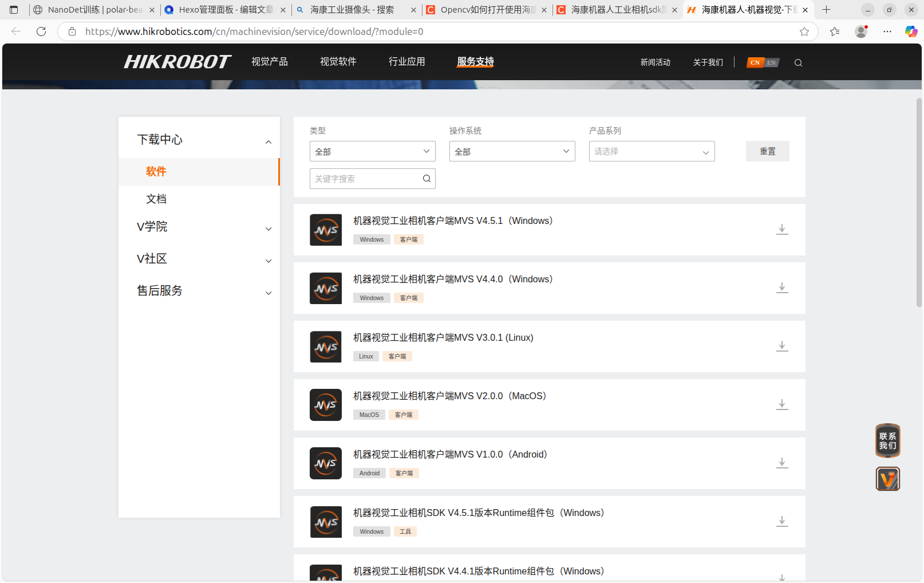Open MVS V3.0.1 (Linux) title link
Image resolution: width=924 pixels, height=583 pixels.
443,338
